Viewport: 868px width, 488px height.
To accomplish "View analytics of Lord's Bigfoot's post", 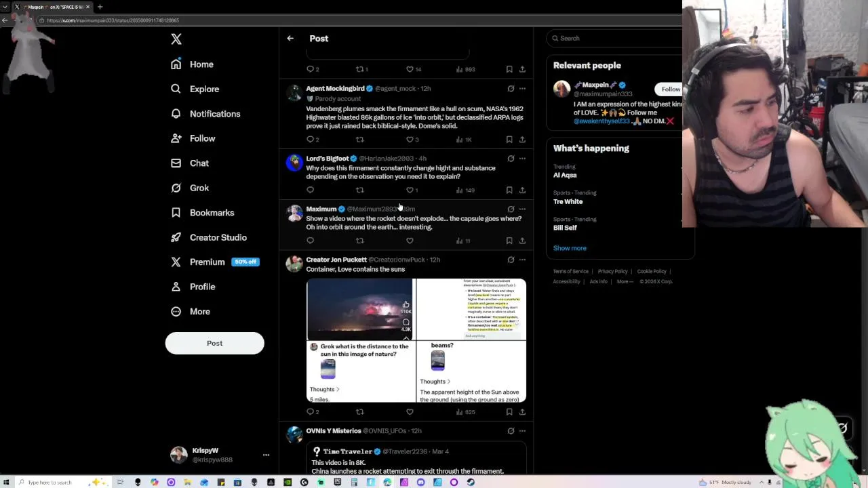I will click(465, 190).
